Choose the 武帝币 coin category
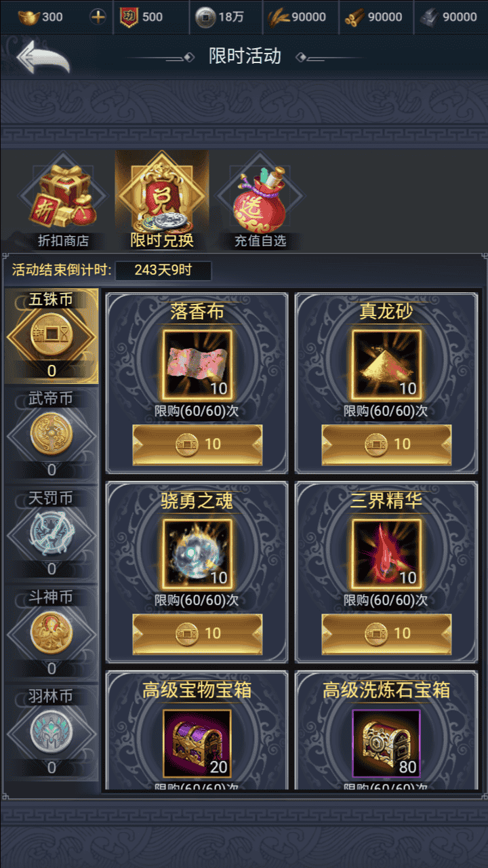 tap(52, 434)
